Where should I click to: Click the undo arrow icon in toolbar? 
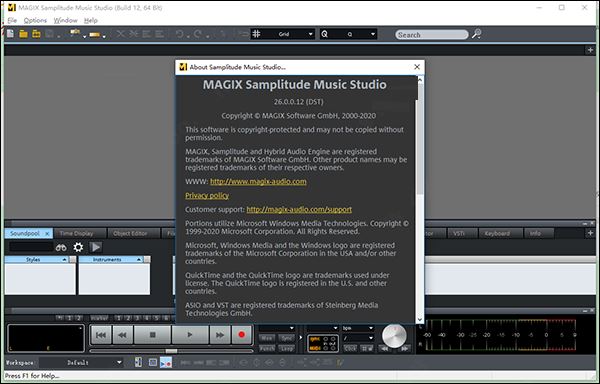[x=179, y=34]
